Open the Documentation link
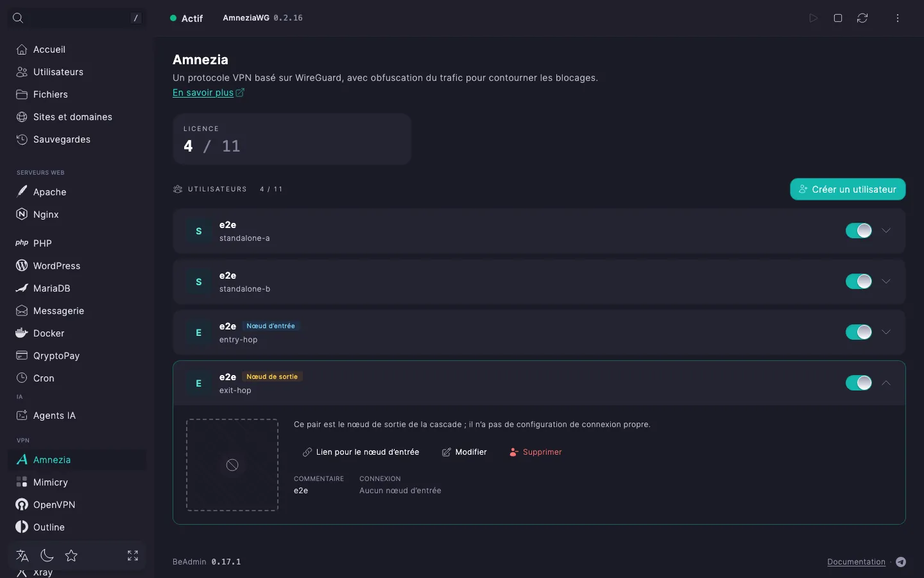This screenshot has width=924, height=578. click(x=856, y=562)
